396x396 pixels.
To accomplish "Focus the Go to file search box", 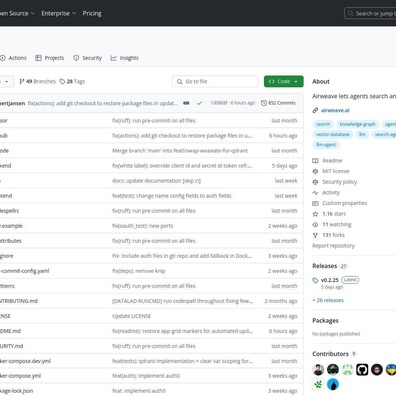I will pyautogui.click(x=215, y=81).
